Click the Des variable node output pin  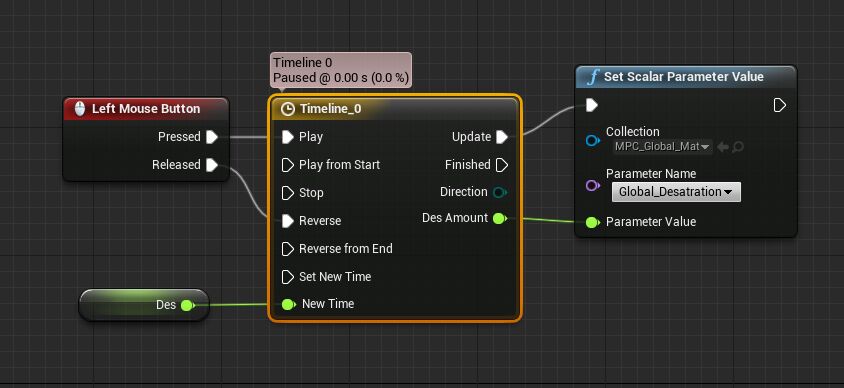pyautogui.click(x=187, y=306)
